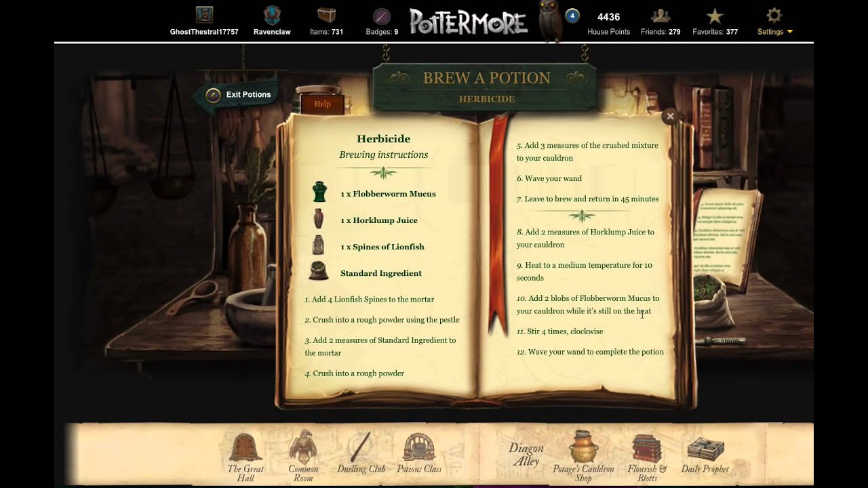868x488 pixels.
Task: Open the Items trunk icon
Action: (326, 15)
